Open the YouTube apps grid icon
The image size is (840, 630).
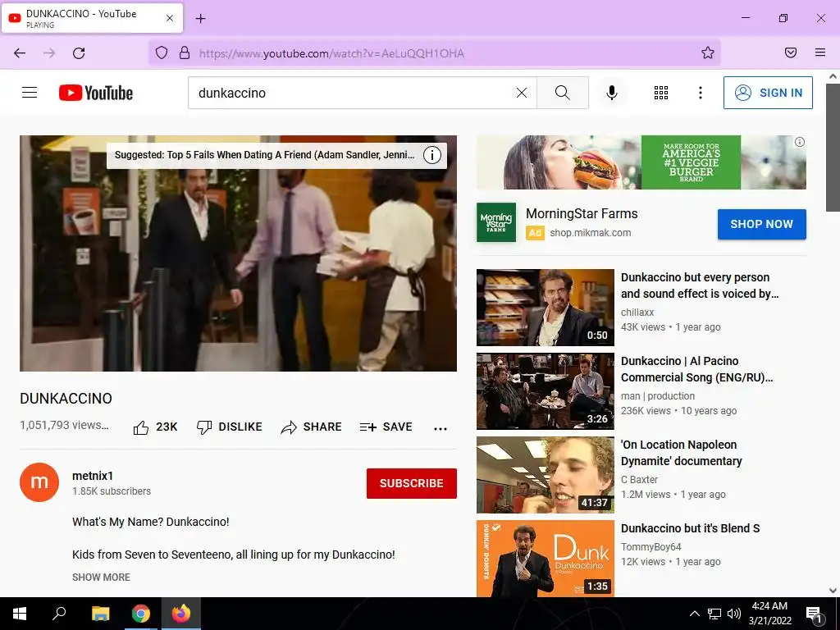click(661, 93)
